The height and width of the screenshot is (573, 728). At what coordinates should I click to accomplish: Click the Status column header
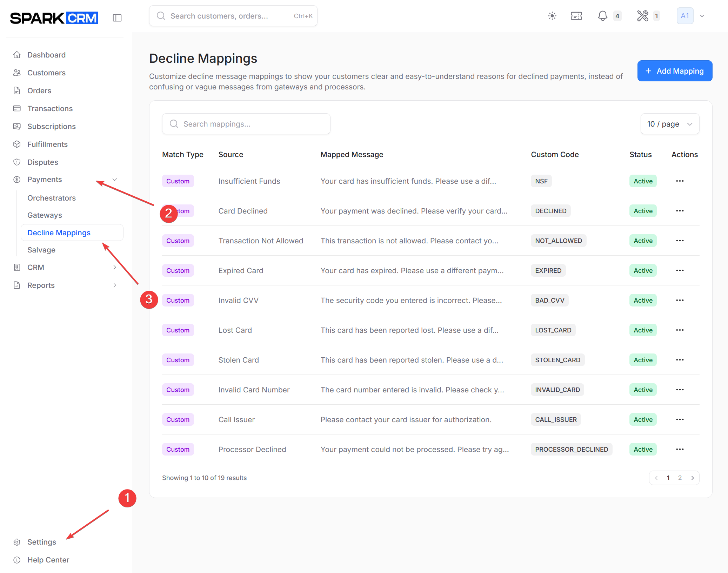tap(640, 154)
